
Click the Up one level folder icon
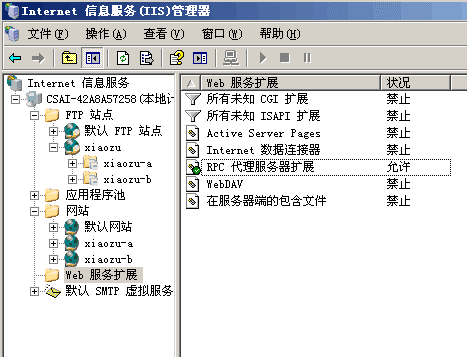click(x=69, y=58)
